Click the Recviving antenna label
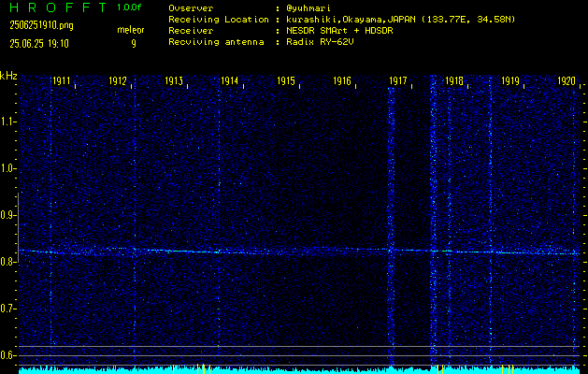 click(x=216, y=42)
